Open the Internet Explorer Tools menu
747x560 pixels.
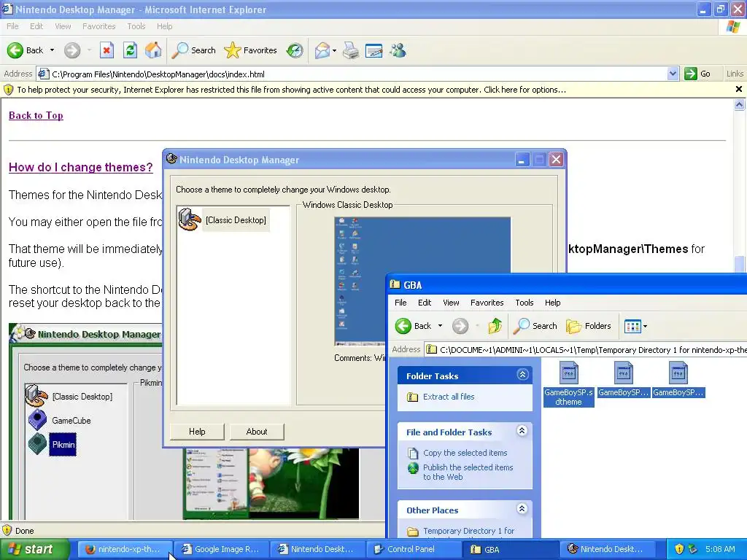pyautogui.click(x=136, y=26)
